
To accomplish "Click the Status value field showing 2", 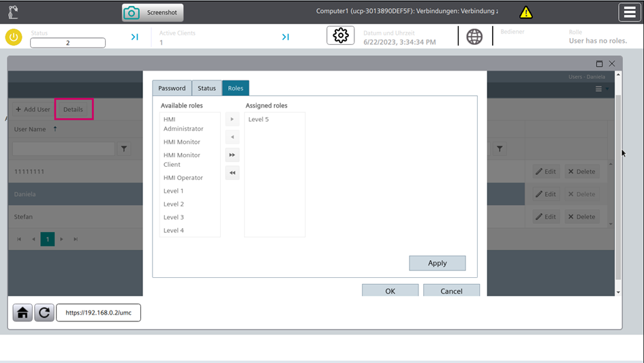I will coord(67,43).
